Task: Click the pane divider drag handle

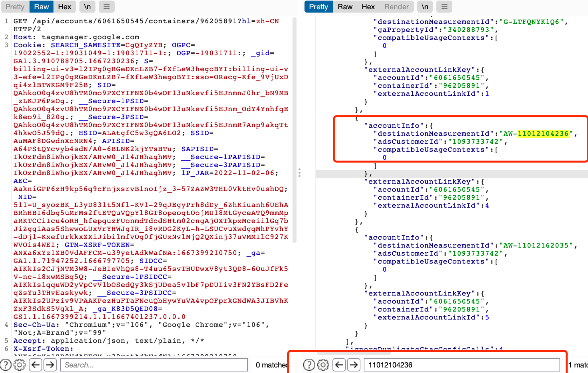Action: (299, 173)
